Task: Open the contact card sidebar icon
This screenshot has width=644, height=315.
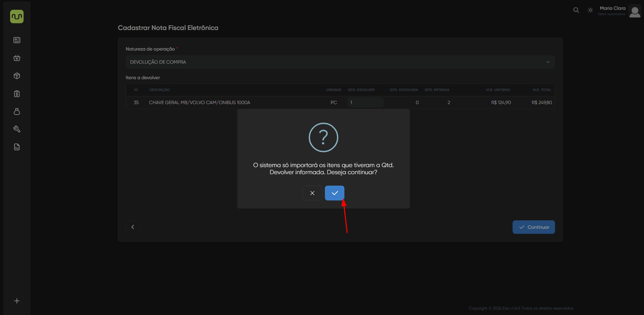Action: coord(17,40)
